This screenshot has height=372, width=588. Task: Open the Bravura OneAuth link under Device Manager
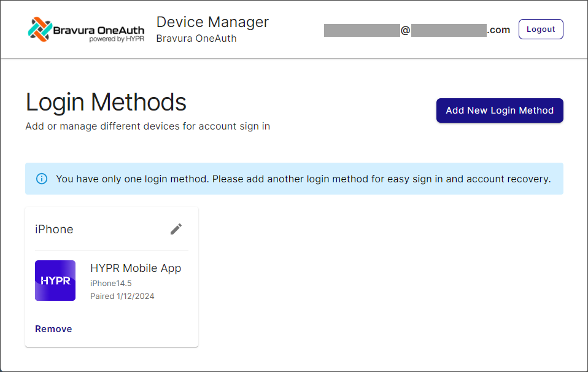click(x=196, y=38)
